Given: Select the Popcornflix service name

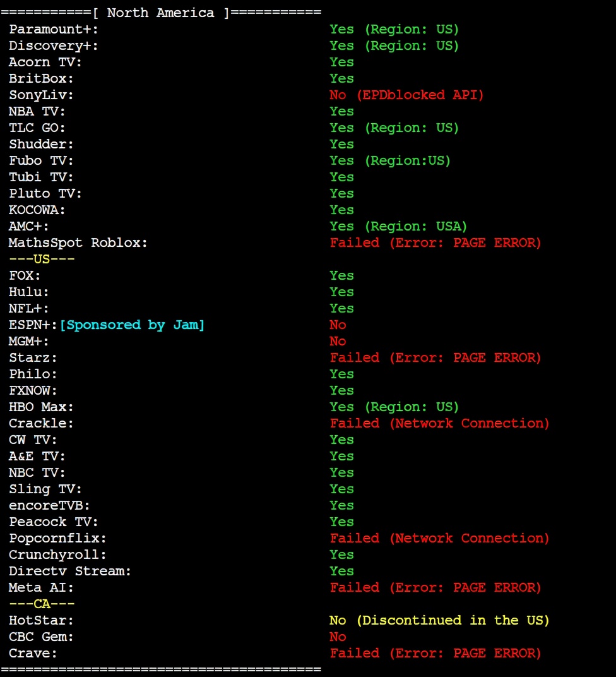Looking at the screenshot, I should click(x=57, y=538).
